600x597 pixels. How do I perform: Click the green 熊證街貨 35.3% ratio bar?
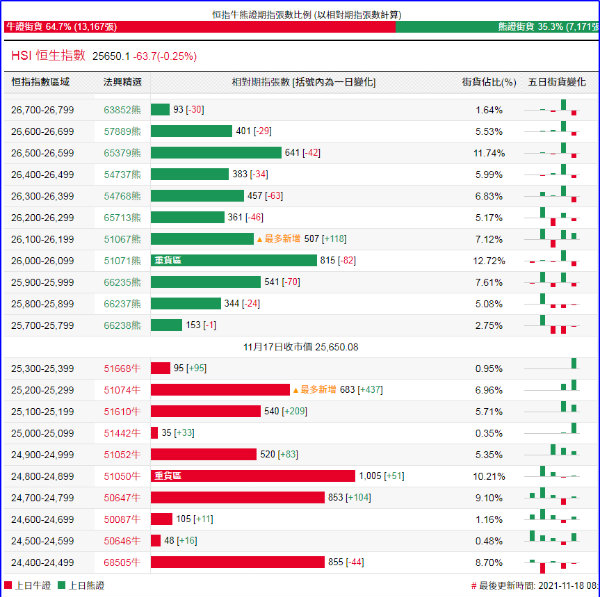click(x=497, y=27)
